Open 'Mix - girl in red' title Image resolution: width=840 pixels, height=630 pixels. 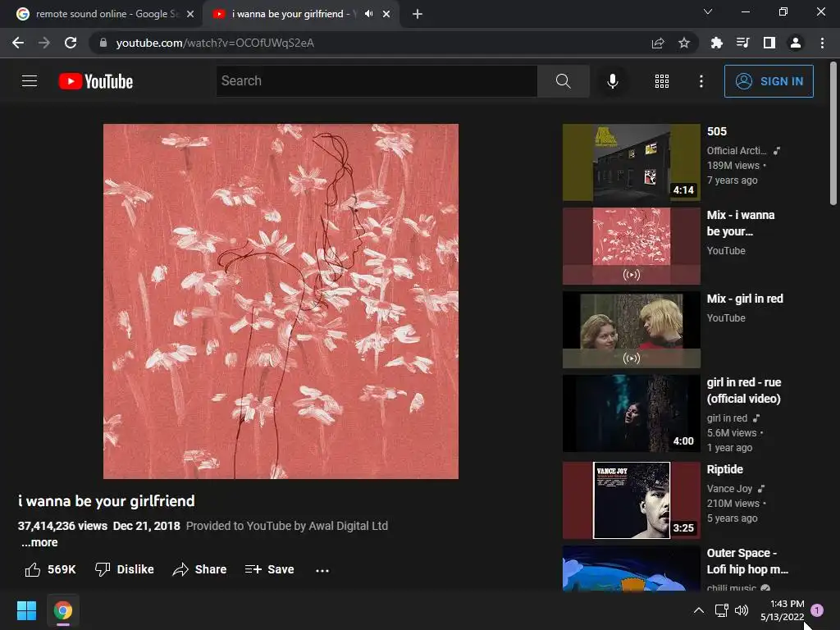745,299
